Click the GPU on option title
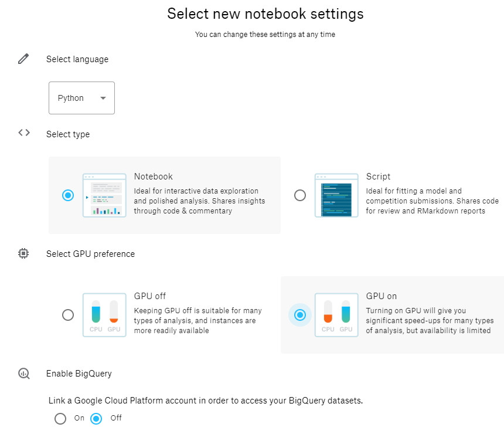The height and width of the screenshot is (434, 504). [x=382, y=296]
